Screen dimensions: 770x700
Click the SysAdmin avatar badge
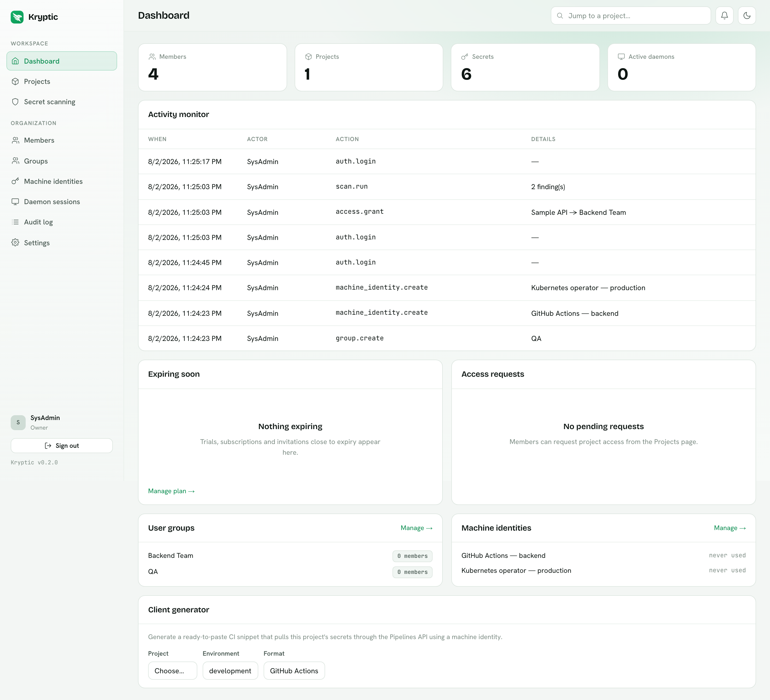[18, 422]
